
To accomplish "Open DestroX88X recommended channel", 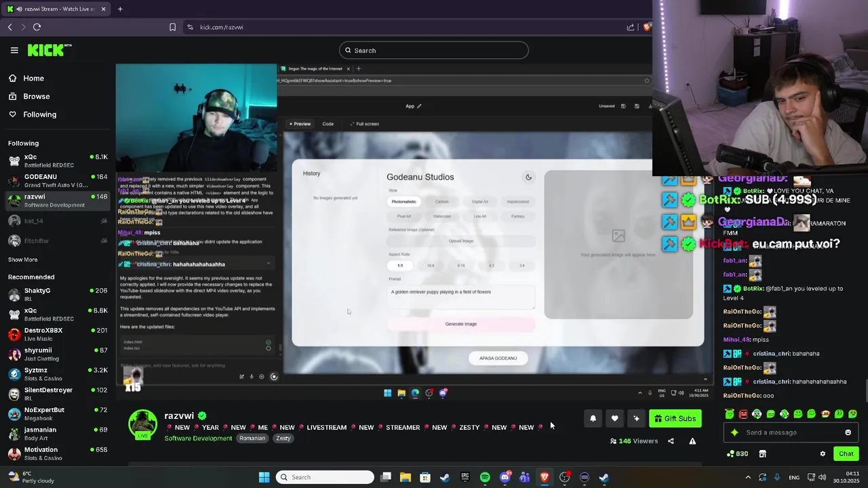I will click(x=58, y=334).
